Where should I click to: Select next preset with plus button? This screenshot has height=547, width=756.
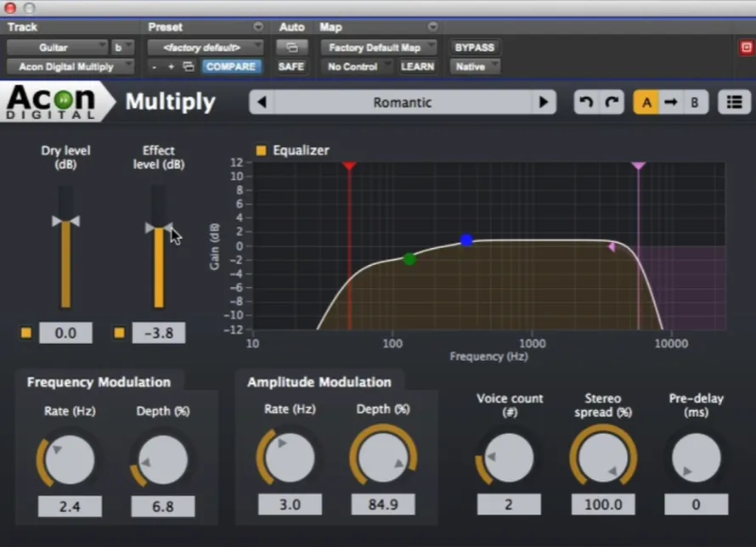(x=171, y=67)
